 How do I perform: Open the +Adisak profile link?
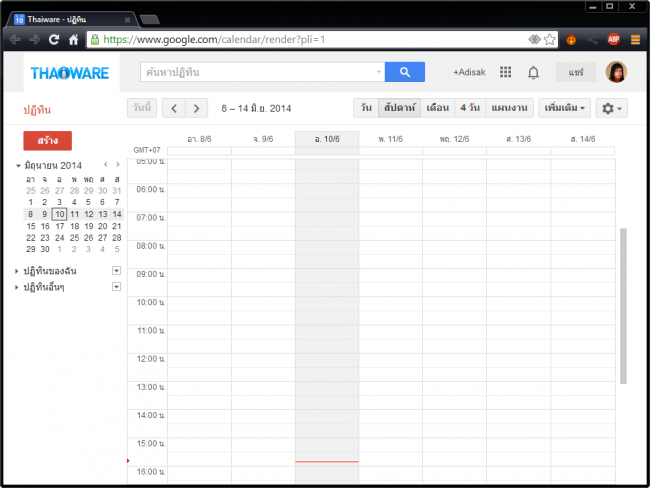469,73
